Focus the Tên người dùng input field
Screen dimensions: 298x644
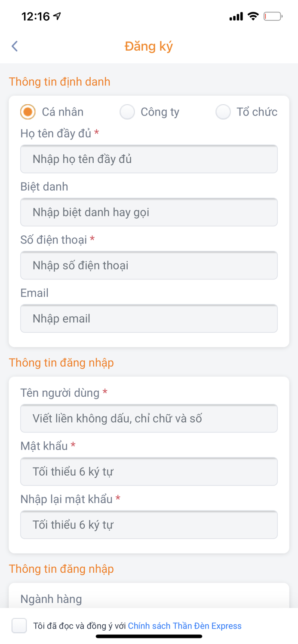(x=149, y=418)
